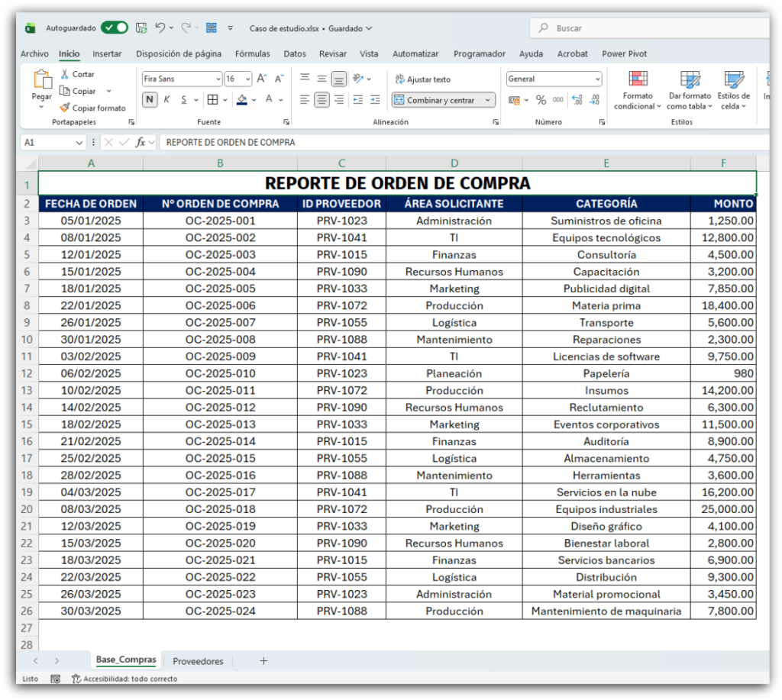Toggle Ajustar texto wrapping

[x=422, y=79]
